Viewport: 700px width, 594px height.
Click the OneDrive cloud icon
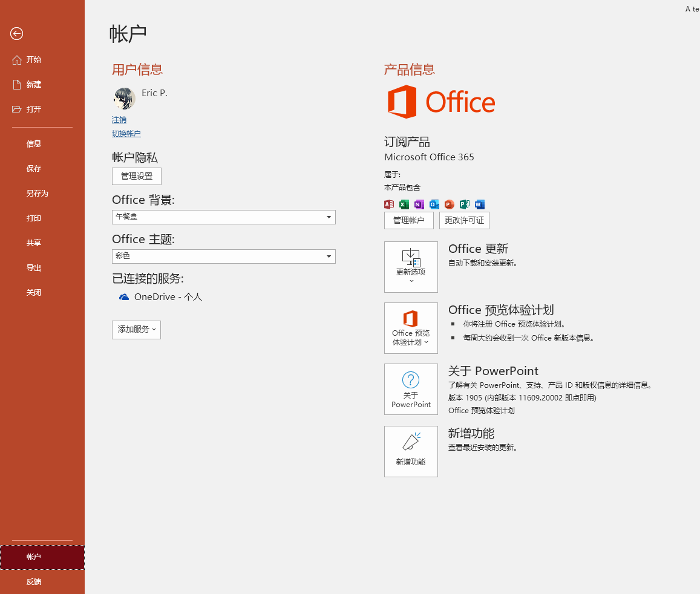point(124,297)
